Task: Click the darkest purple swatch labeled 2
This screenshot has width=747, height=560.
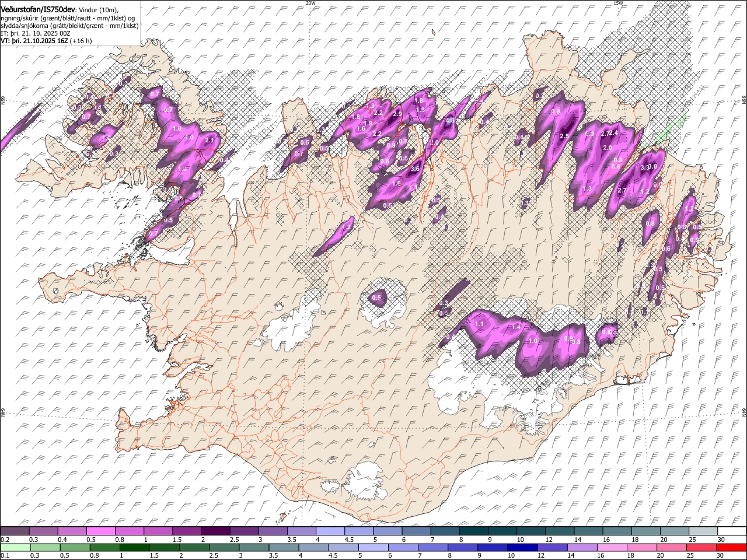Action: coord(215,531)
